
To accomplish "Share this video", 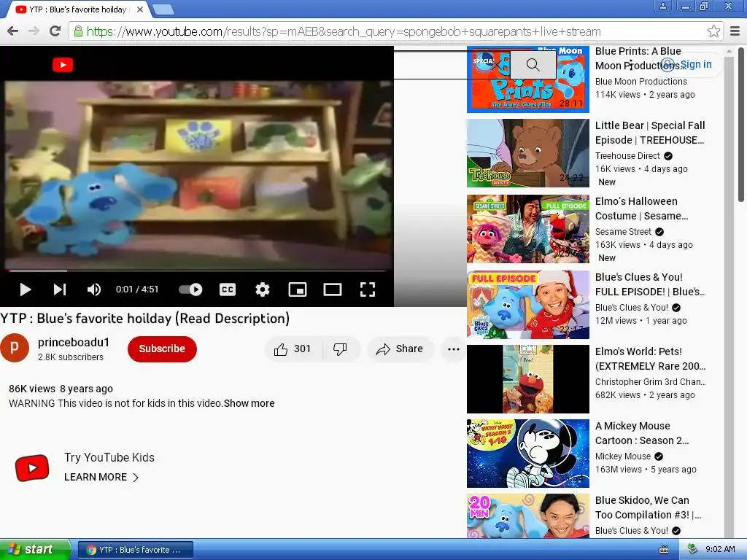I will (400, 349).
